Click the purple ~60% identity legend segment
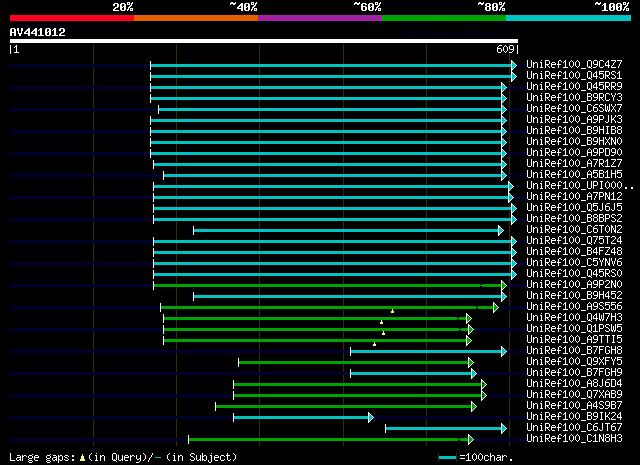This screenshot has width=640, height=465. tap(320, 18)
